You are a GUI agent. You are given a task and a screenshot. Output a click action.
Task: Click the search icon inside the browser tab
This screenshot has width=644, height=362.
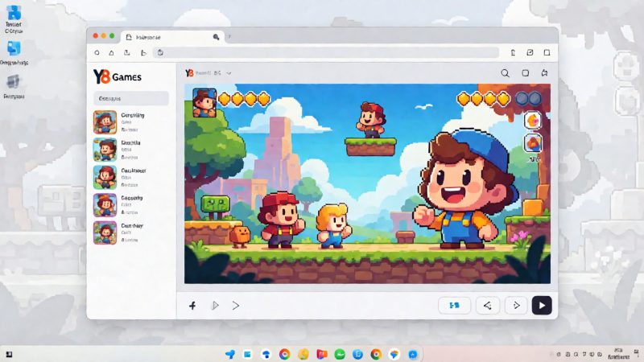pyautogui.click(x=216, y=37)
